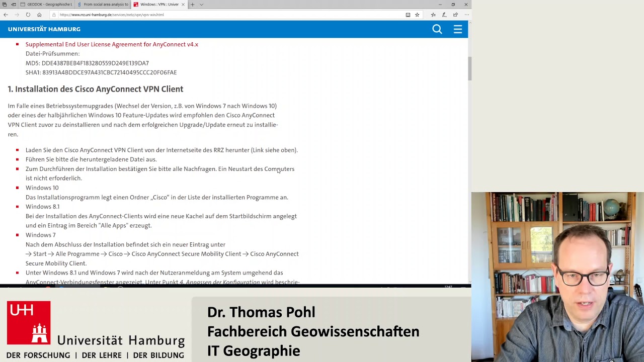Close the Windows : VPN tab
This screenshot has width=644, height=362.
tap(183, 5)
